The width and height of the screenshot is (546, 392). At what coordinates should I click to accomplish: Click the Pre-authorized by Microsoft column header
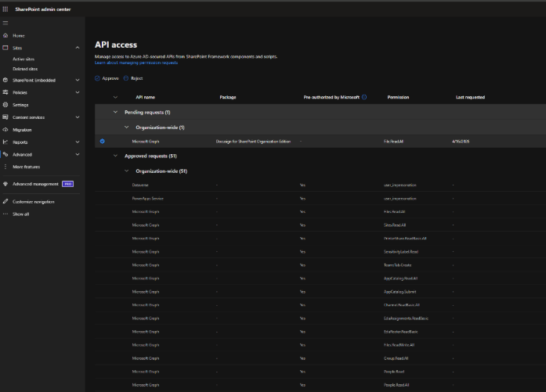pos(331,97)
